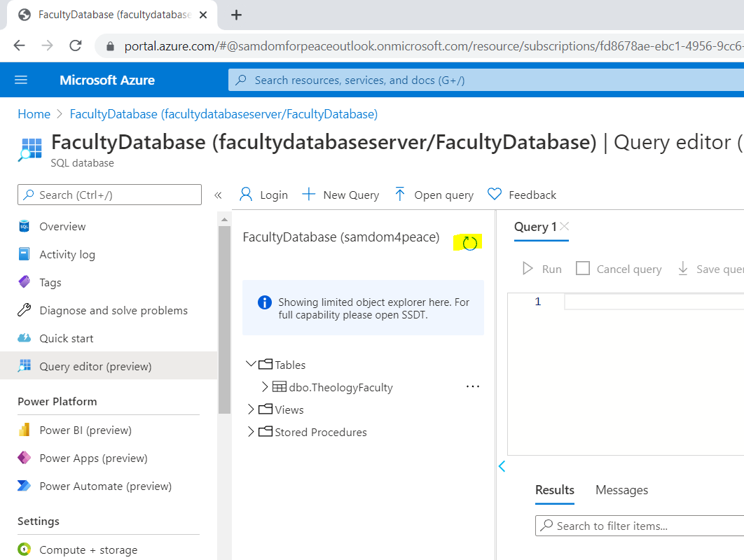This screenshot has height=560, width=744.
Task: Click the Microsoft Azure logo text
Action: tap(107, 80)
